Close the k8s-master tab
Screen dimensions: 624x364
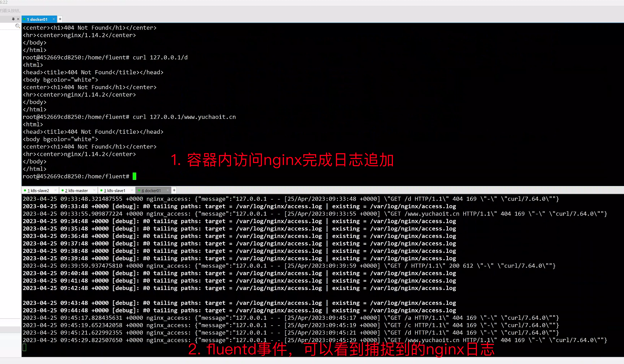[x=94, y=190]
